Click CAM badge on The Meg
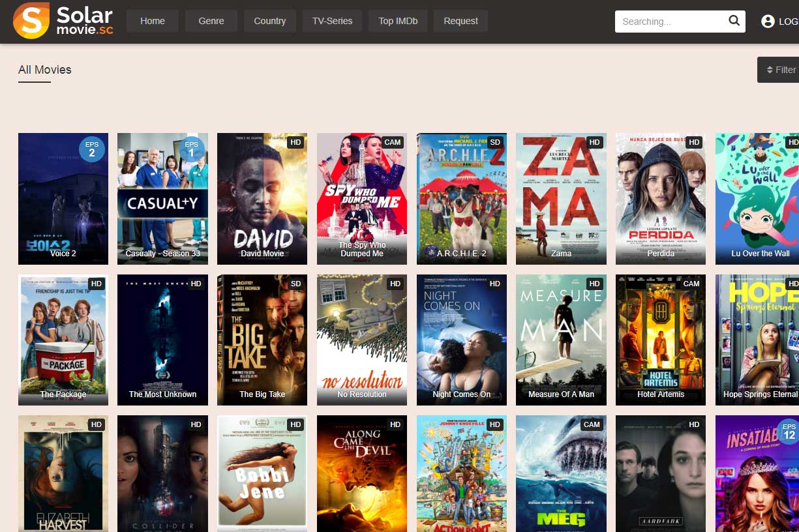799x532 pixels. pyautogui.click(x=592, y=424)
